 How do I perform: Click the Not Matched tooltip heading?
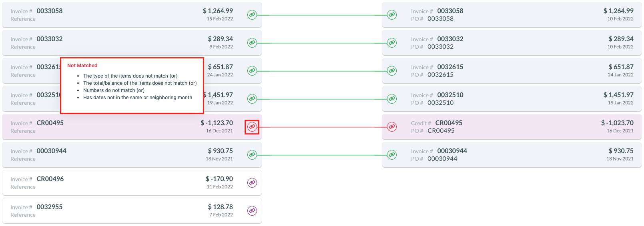point(82,66)
